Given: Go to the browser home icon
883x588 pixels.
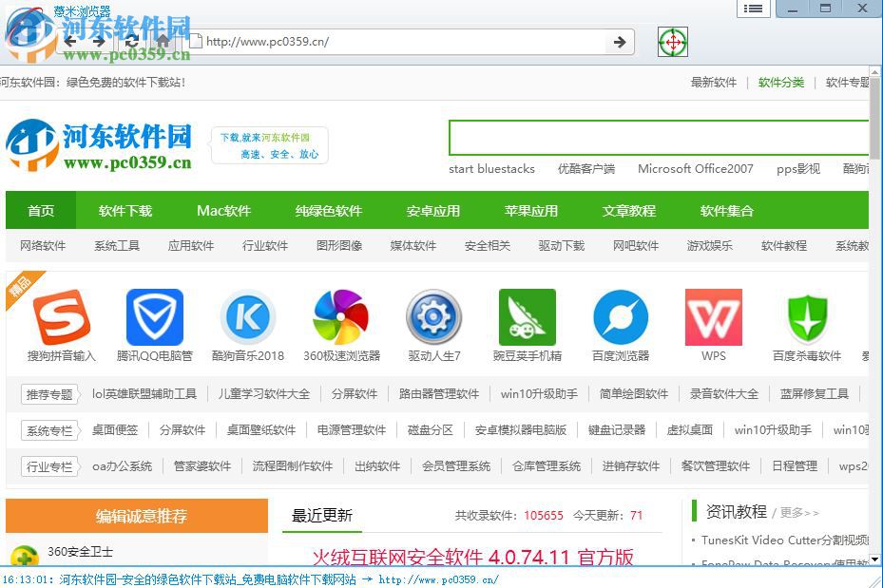Looking at the screenshot, I should click(163, 41).
